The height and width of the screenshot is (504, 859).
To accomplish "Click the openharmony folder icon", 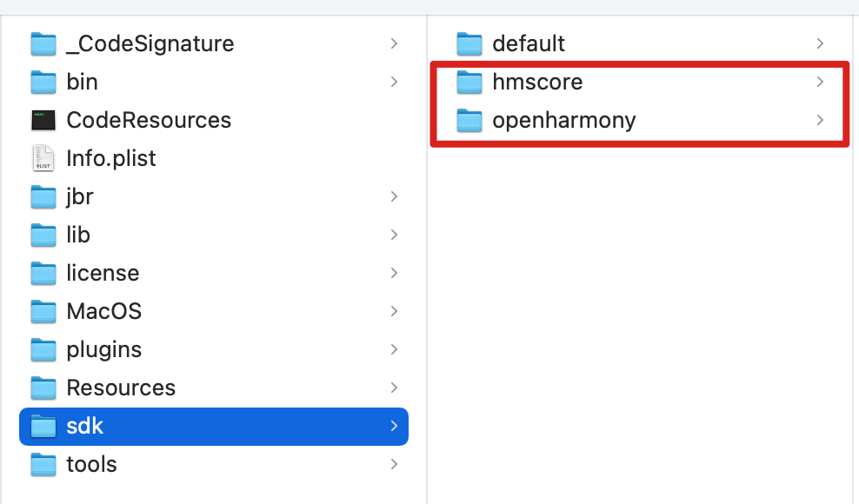I will (x=469, y=120).
